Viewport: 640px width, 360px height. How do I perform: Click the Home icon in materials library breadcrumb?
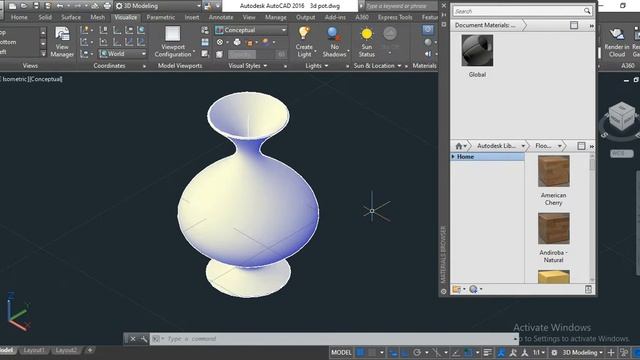(x=459, y=146)
